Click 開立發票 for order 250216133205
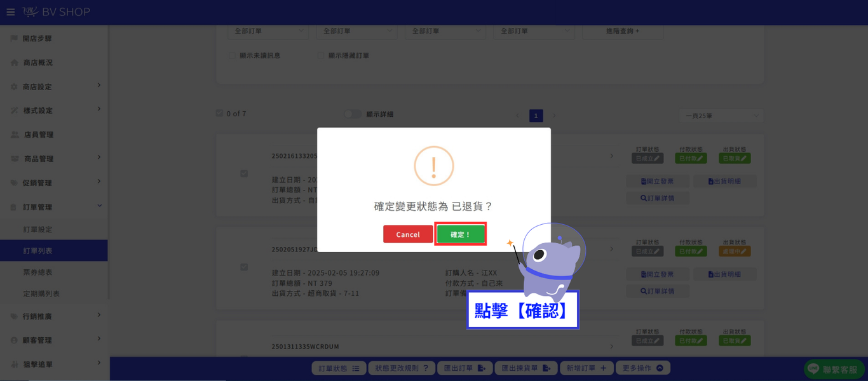This screenshot has width=868, height=381. (x=658, y=182)
